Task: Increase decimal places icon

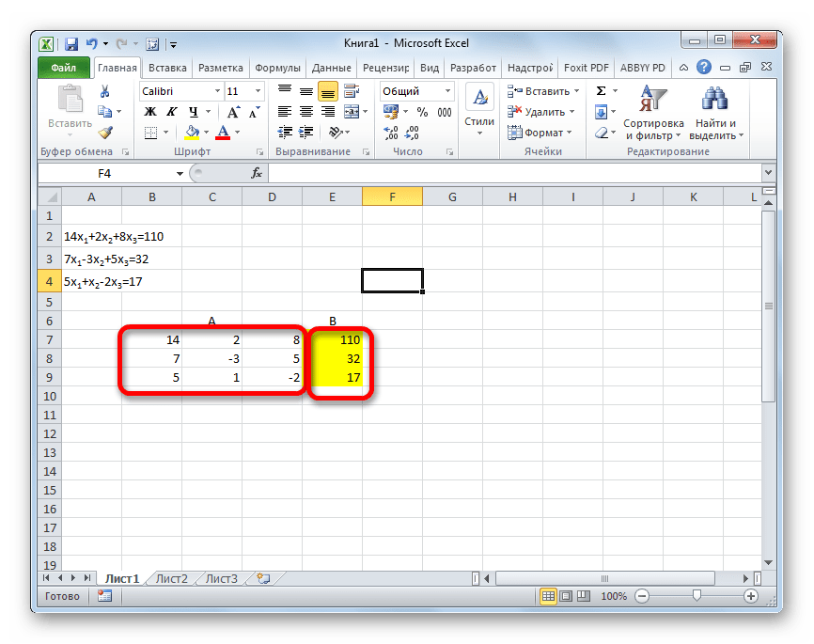Action: (x=390, y=133)
